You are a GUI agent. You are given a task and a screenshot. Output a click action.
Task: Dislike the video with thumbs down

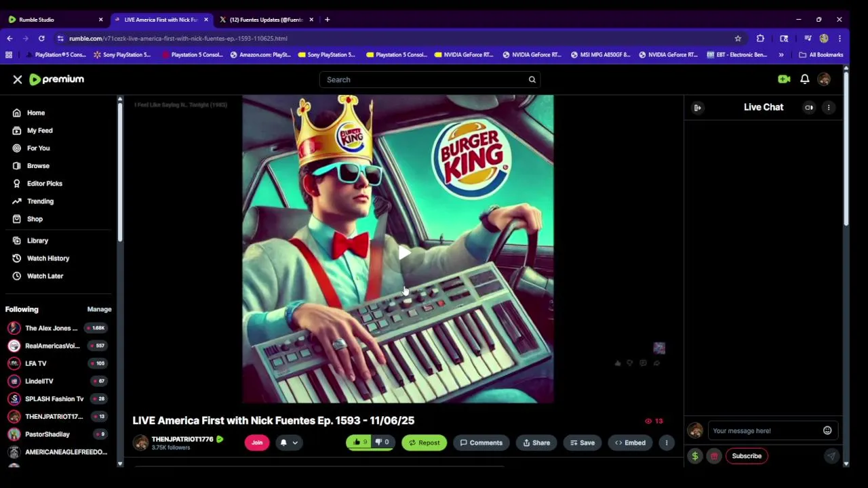pyautogui.click(x=382, y=443)
